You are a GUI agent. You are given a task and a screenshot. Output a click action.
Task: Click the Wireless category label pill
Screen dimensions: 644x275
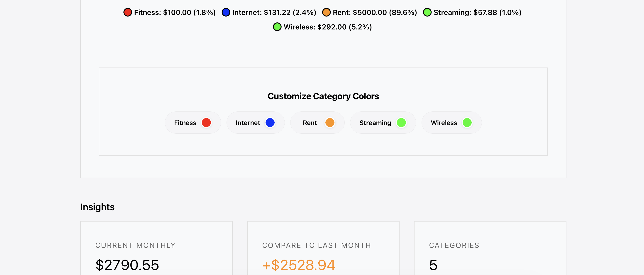pyautogui.click(x=444, y=123)
